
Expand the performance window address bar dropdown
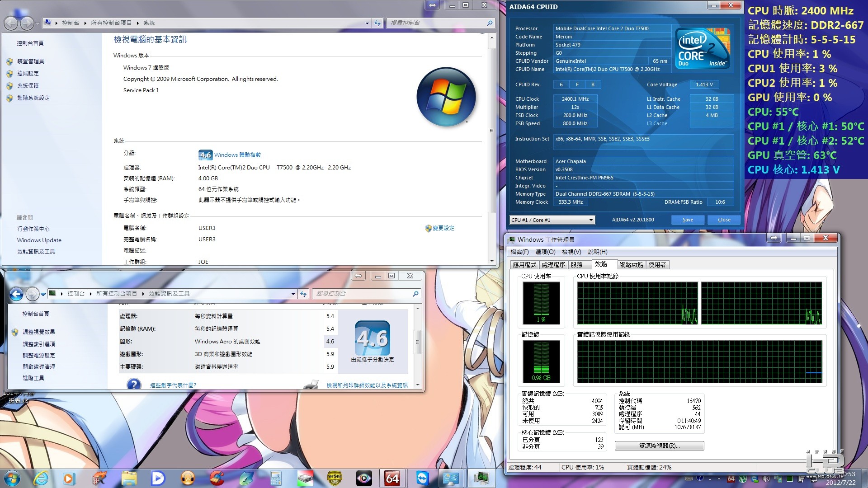coord(293,294)
